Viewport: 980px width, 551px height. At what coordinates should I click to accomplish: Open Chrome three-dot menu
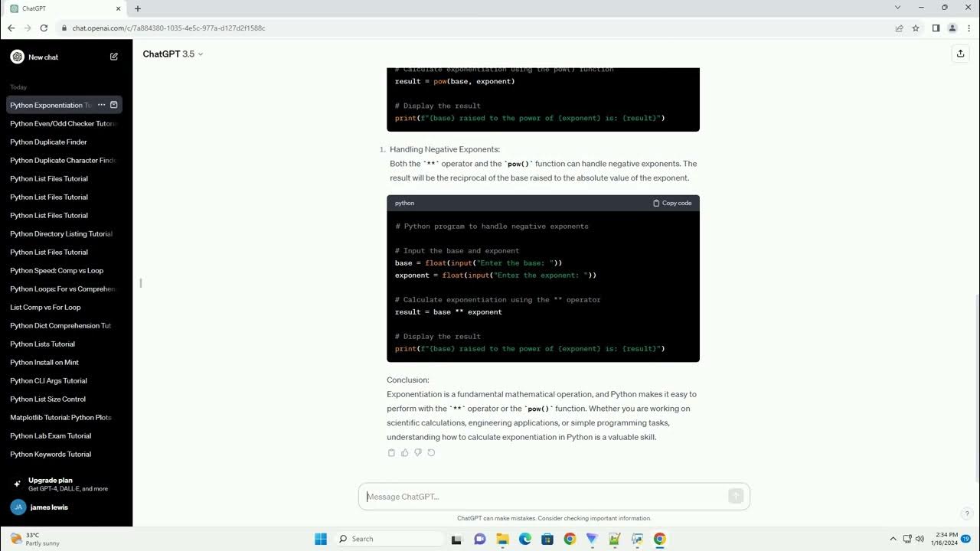(x=969, y=28)
